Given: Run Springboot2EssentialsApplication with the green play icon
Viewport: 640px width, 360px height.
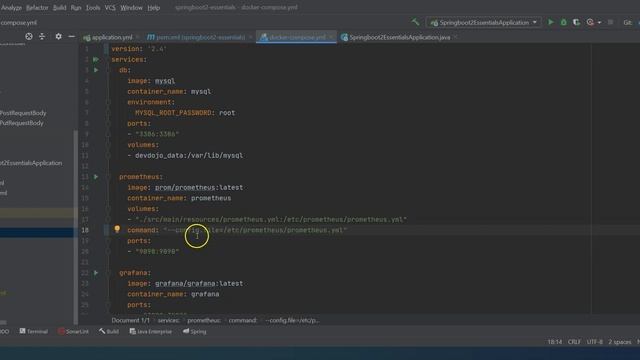Looking at the screenshot, I should point(551,22).
